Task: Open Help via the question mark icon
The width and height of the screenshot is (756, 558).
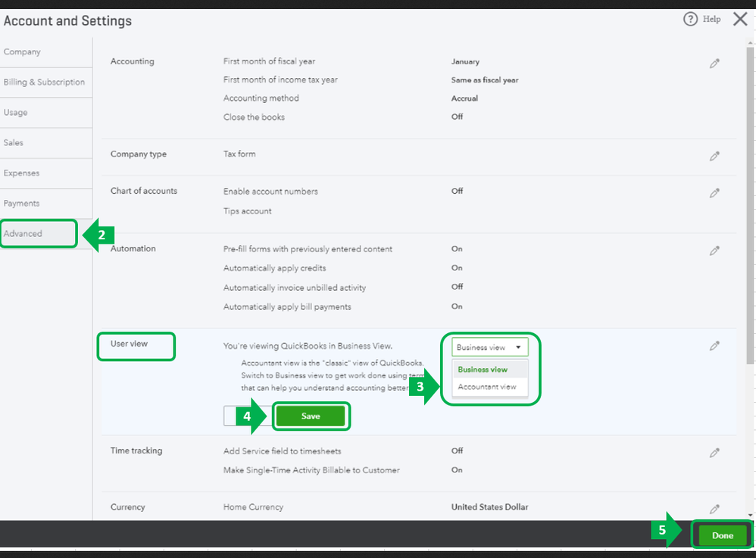Action: coord(690,19)
